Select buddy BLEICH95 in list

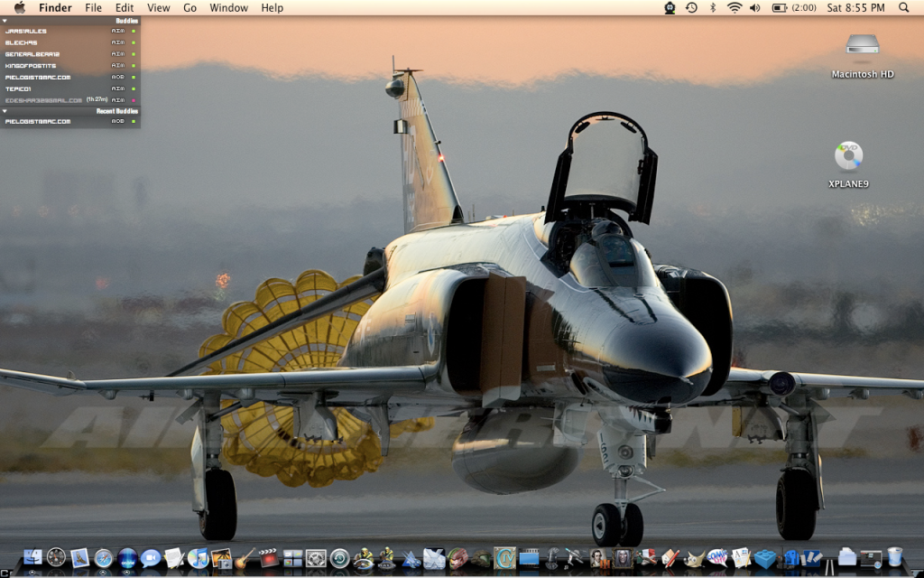tap(70, 42)
